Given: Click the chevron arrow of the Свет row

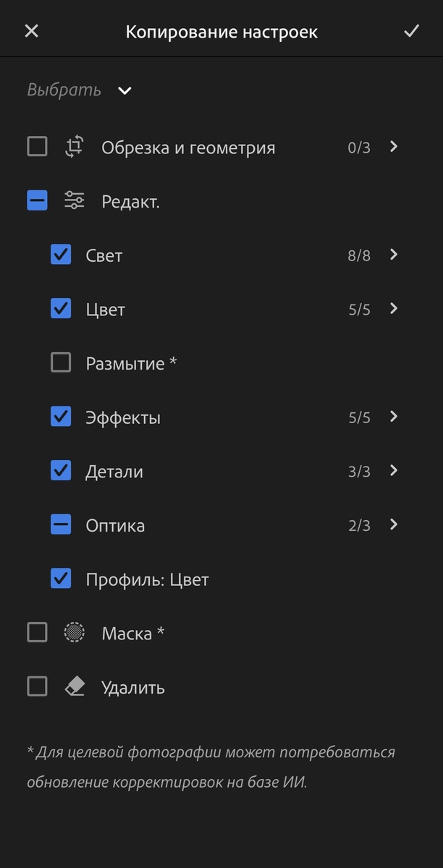Looking at the screenshot, I should 392,255.
